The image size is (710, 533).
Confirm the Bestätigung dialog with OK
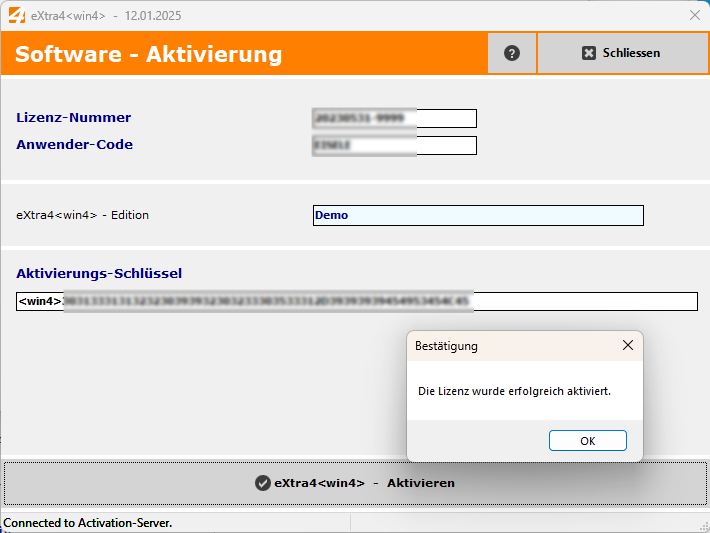588,441
